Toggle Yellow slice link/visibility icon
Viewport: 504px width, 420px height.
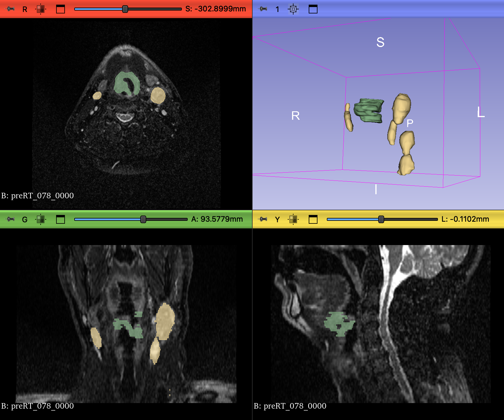[x=293, y=219]
